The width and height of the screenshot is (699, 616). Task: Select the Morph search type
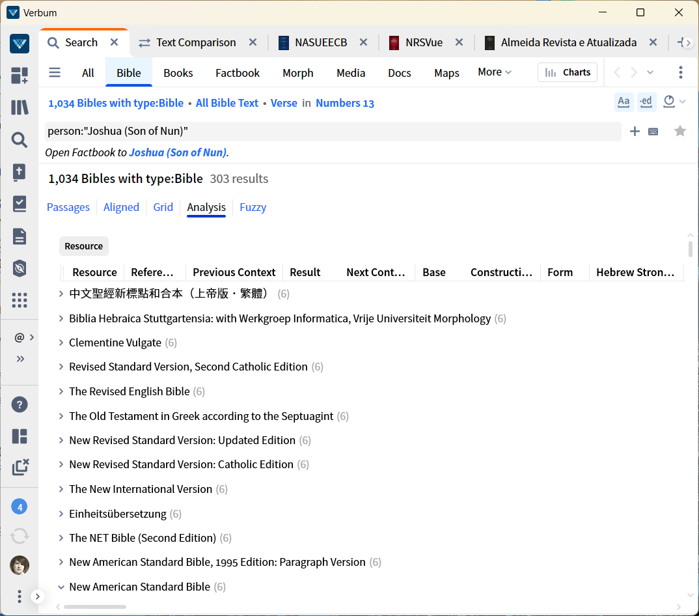(x=298, y=73)
